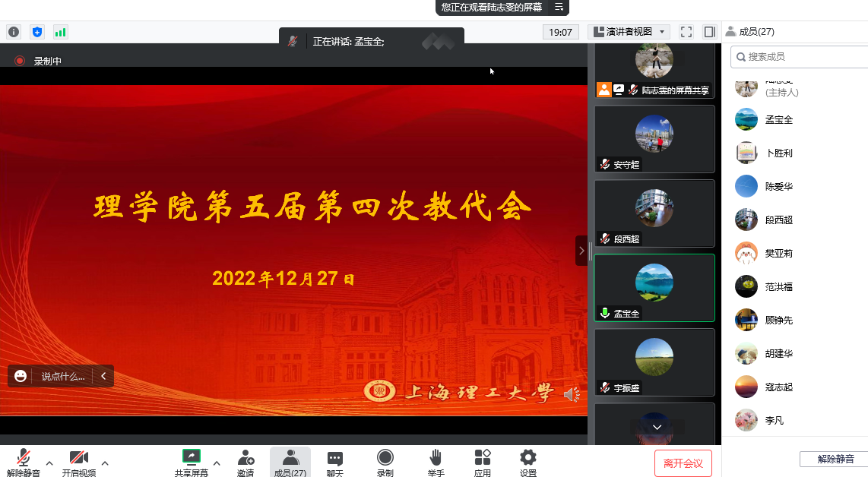Click the 正在讲话: 孟宝全 speaker label
Image resolution: width=868 pixels, height=477 pixels.
click(349, 42)
